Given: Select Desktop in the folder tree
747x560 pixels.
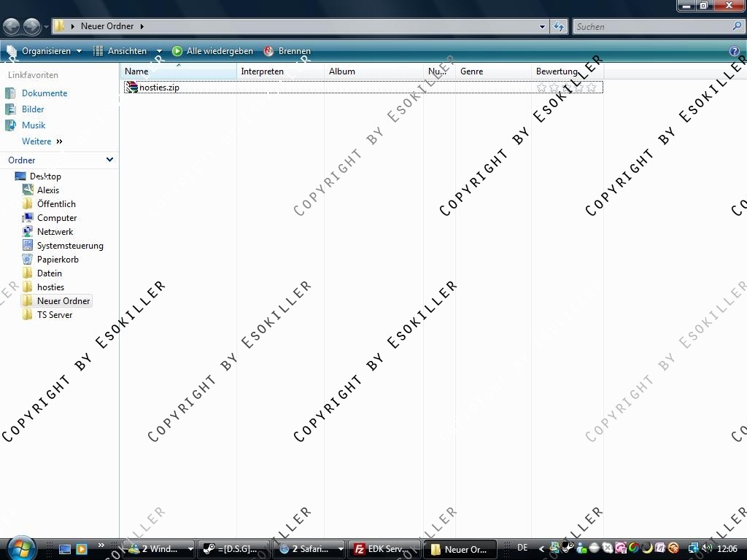Looking at the screenshot, I should click(45, 176).
